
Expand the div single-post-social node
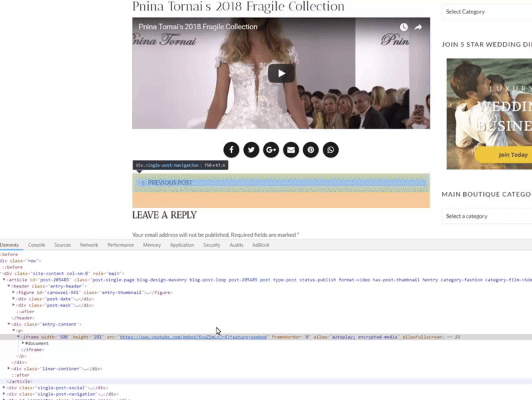[x=4, y=387]
